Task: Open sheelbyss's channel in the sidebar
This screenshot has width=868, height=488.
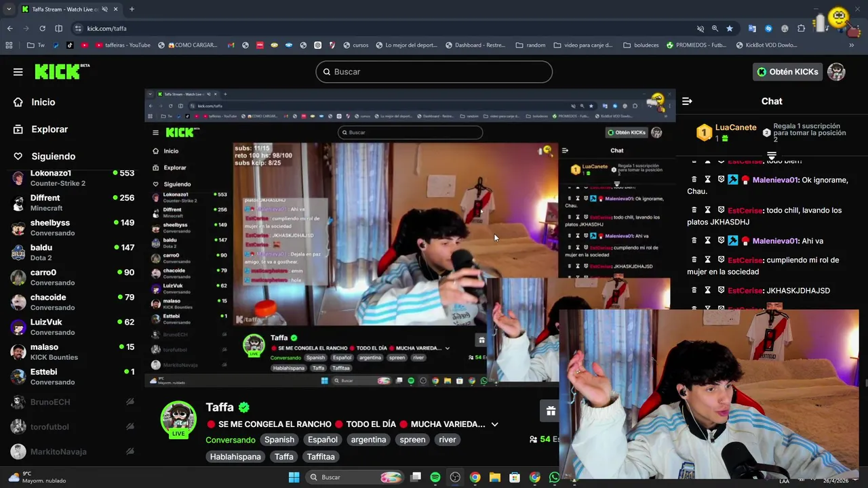Action: tap(73, 228)
